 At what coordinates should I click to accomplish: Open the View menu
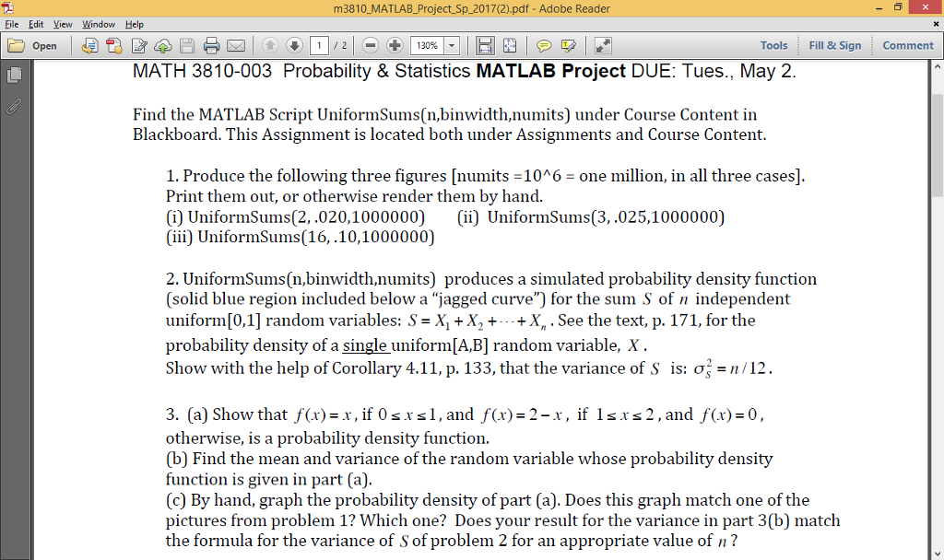coord(60,24)
